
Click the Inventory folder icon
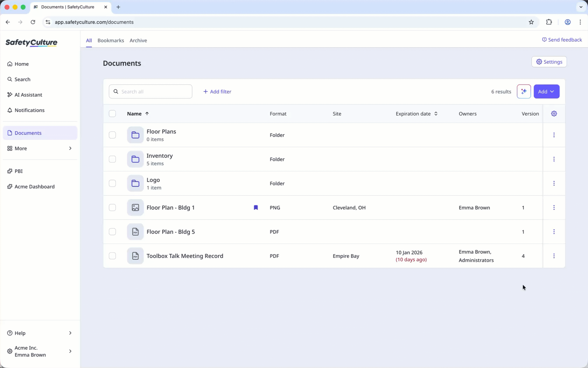pos(135,159)
